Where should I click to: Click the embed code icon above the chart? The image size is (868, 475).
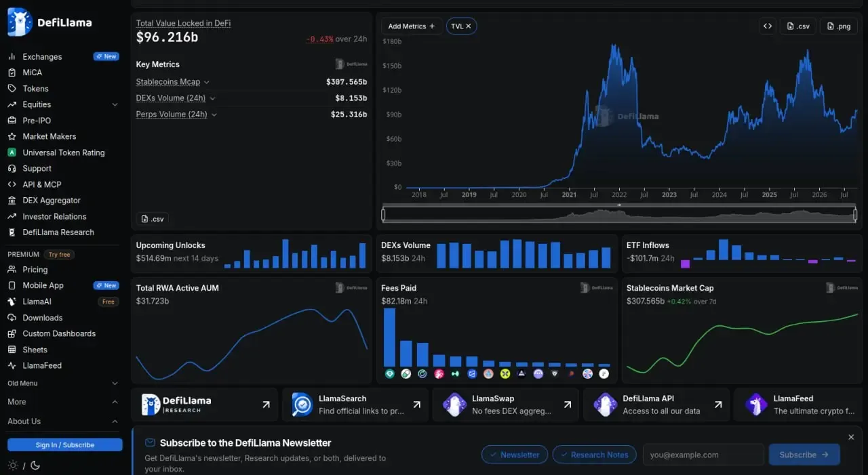(768, 26)
